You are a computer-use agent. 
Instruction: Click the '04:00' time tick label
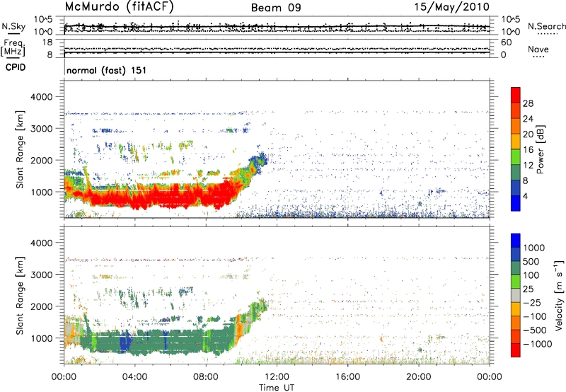click(134, 377)
